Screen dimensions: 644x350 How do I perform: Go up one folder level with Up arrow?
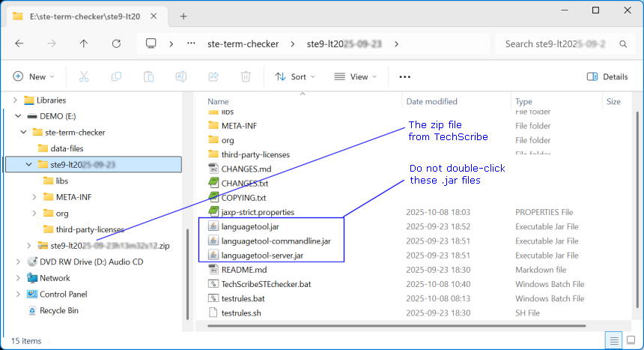84,43
